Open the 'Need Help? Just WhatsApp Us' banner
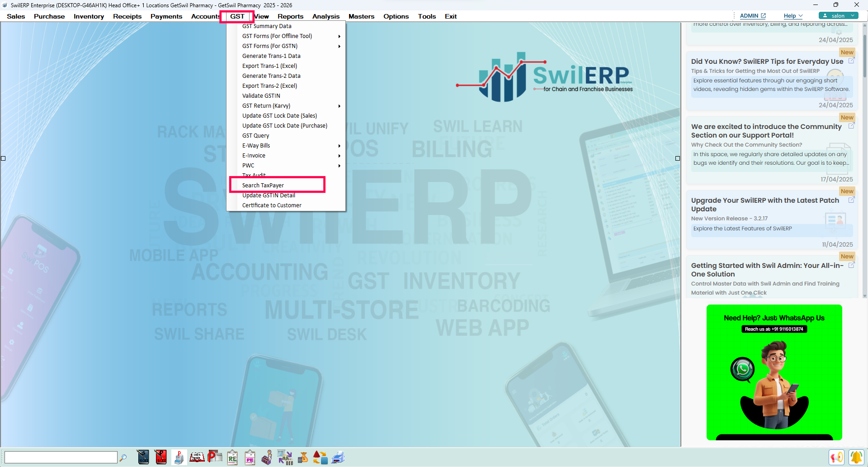This screenshot has width=868, height=467. (774, 372)
